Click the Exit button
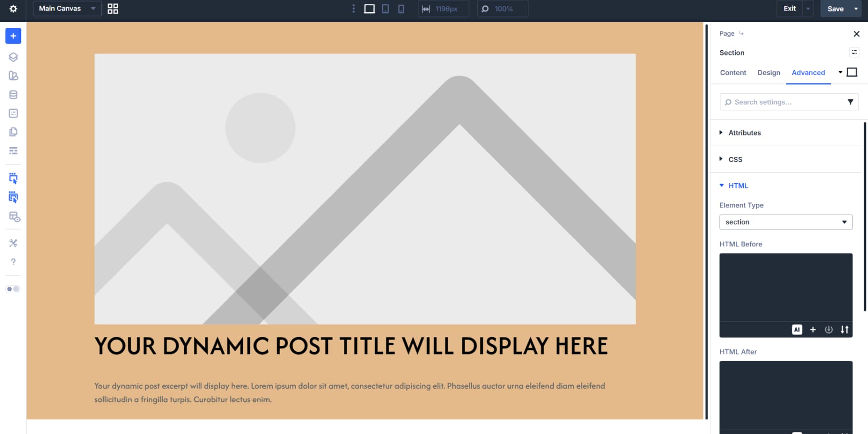 (x=790, y=8)
